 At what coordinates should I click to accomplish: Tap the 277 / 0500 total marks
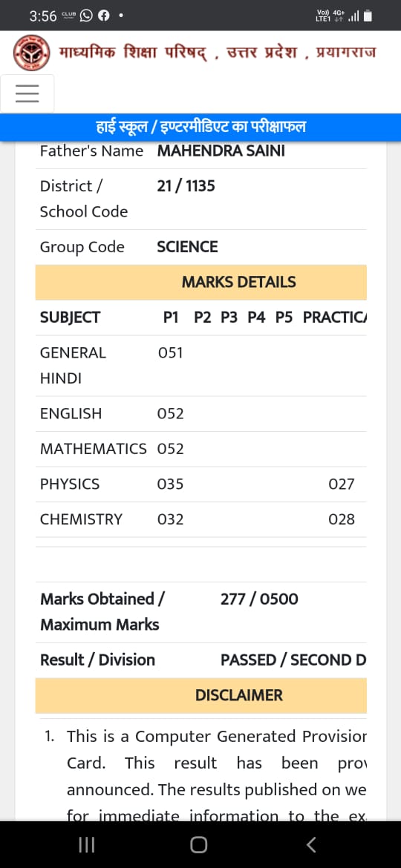click(x=259, y=599)
